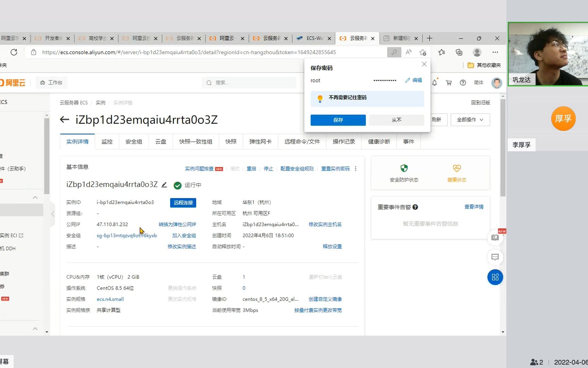Click the notification bell icon
The image size is (588, 368).
pyautogui.click(x=435, y=82)
